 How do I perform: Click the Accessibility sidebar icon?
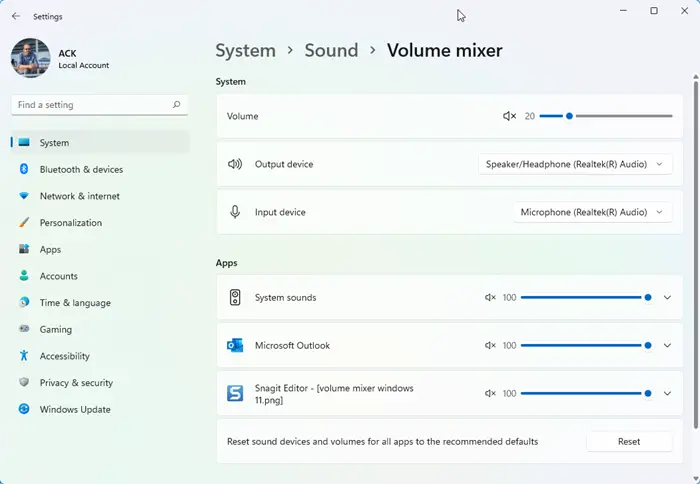click(x=24, y=356)
